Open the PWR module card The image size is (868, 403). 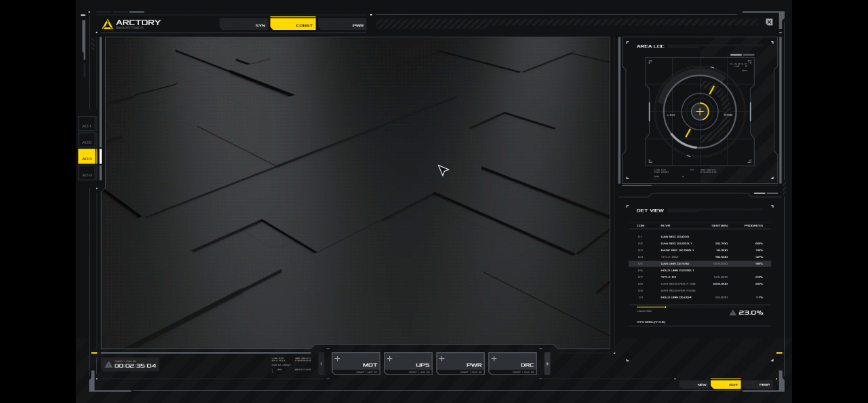pyautogui.click(x=460, y=364)
